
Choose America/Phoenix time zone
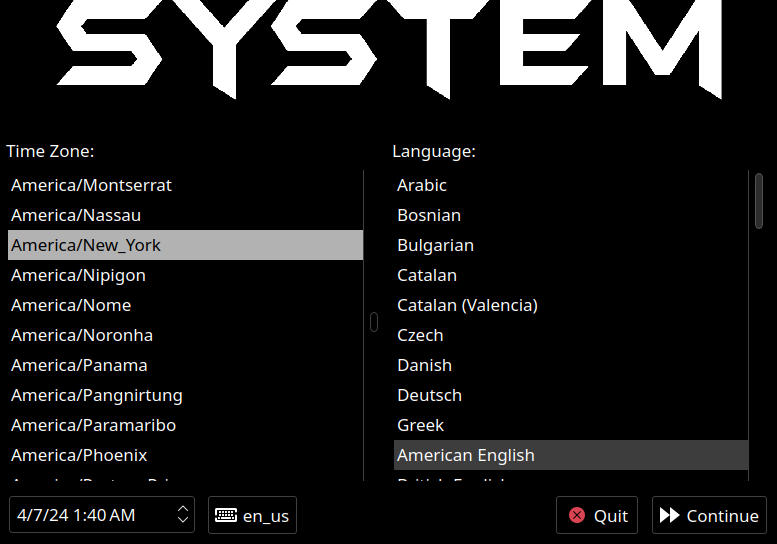[x=79, y=455]
